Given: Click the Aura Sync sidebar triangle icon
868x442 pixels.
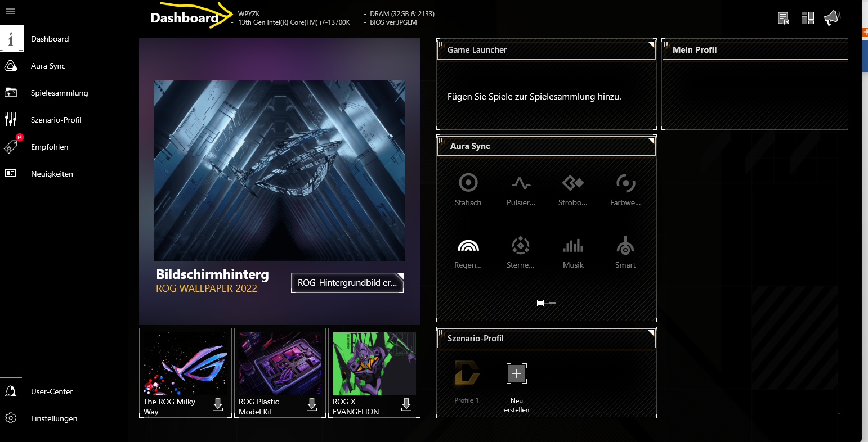Looking at the screenshot, I should pos(11,66).
